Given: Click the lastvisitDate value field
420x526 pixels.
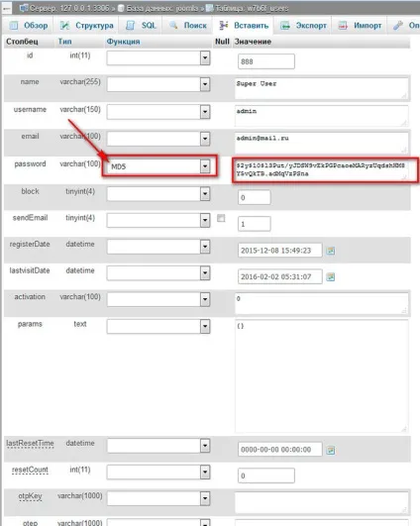Looking at the screenshot, I should pyautogui.click(x=279, y=276).
